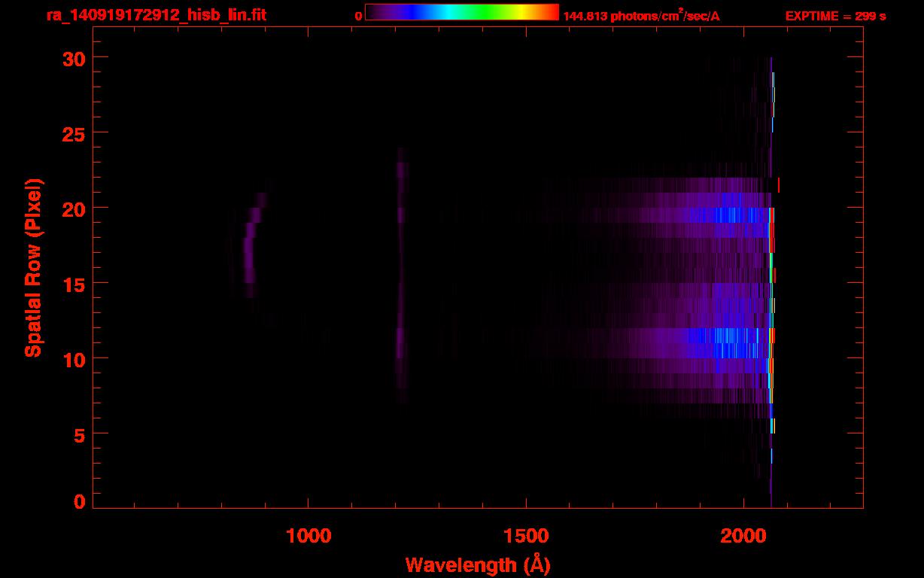Click the 144.813 photons/cm²/sec/A label
924x578 pixels.
(x=642, y=16)
